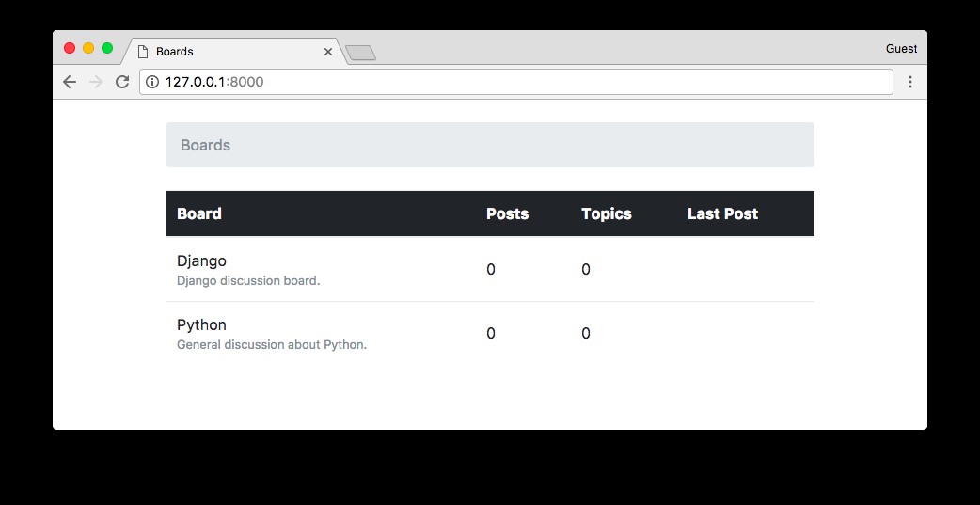Viewport: 980px width, 505px height.
Task: Click 'Django discussion board.' description
Action: click(x=248, y=281)
